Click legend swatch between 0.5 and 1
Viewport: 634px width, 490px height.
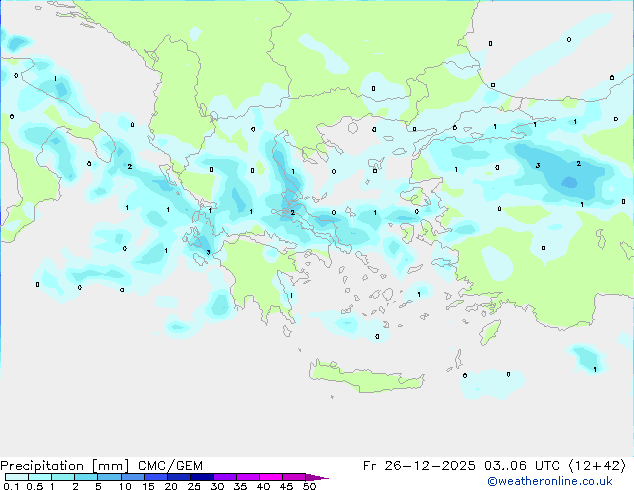[x=40, y=477]
